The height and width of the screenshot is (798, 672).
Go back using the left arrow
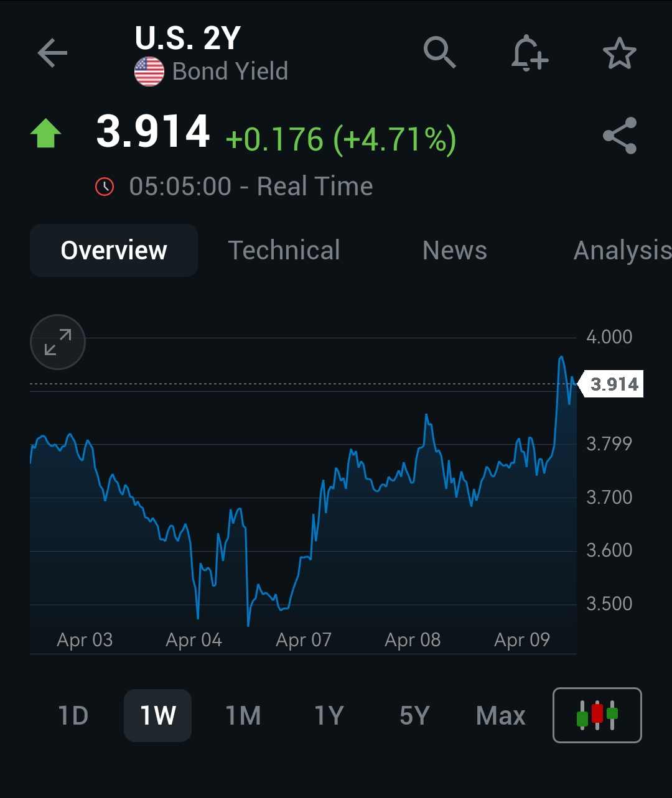click(x=52, y=53)
